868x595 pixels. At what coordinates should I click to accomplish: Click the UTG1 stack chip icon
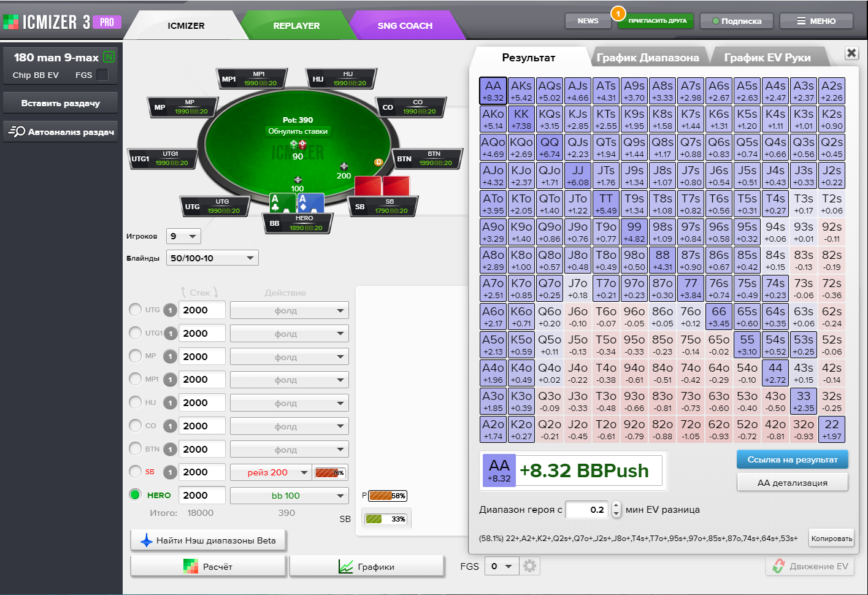[x=171, y=334]
